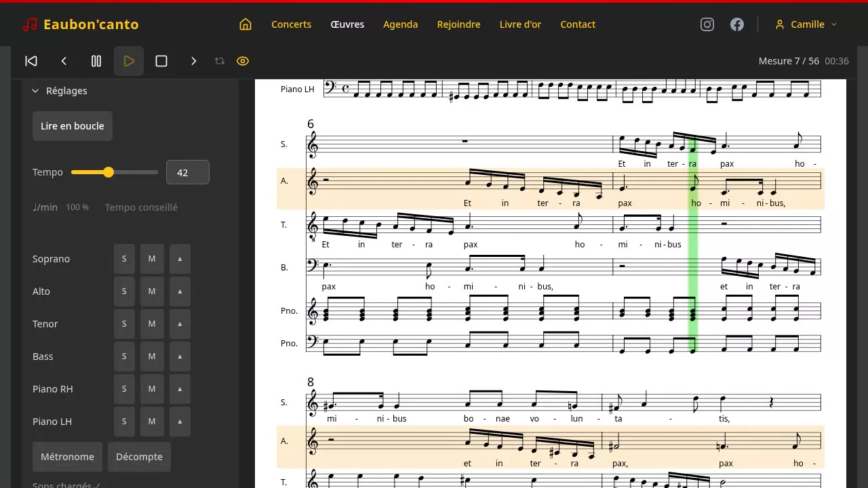Toggle the Métronome button
The height and width of the screenshot is (488, 868).
click(67, 457)
